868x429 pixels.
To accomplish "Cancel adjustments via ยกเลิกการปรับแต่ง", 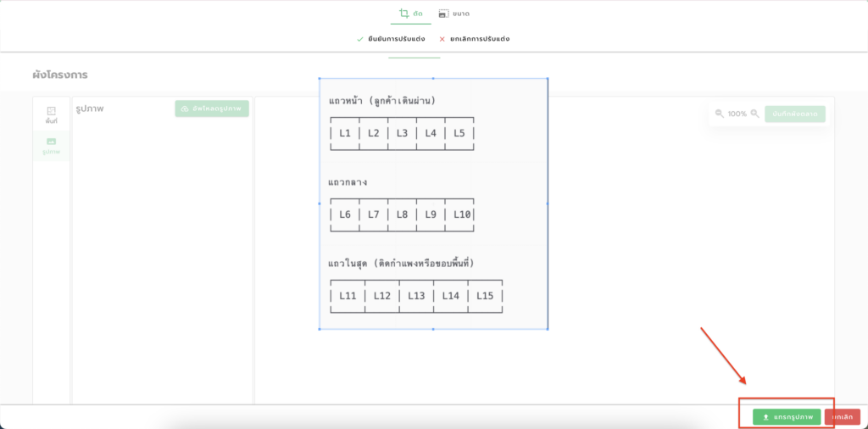I will click(x=475, y=39).
